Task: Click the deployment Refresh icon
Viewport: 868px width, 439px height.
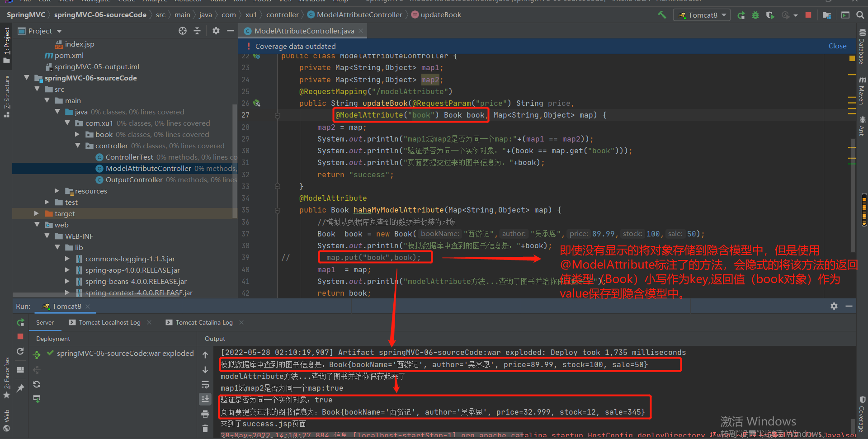Action: point(37,384)
